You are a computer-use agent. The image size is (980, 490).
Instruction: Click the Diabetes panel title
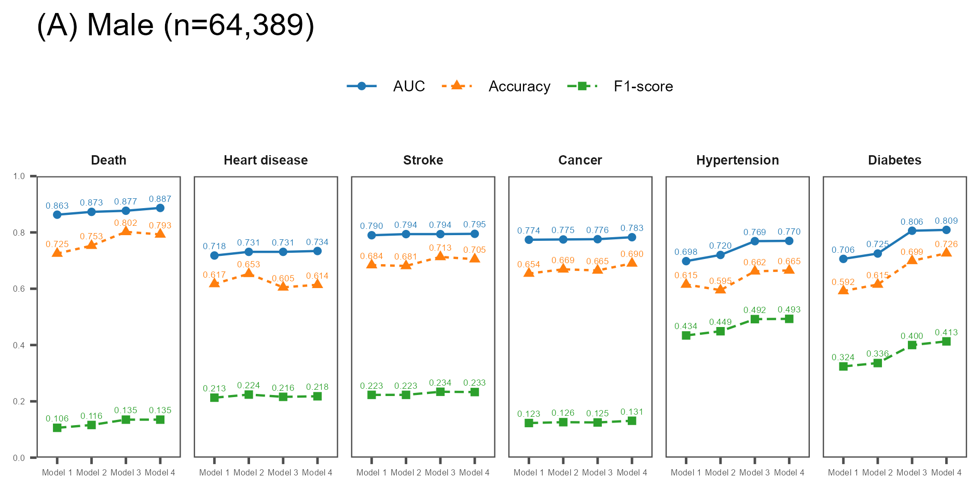coord(894,160)
